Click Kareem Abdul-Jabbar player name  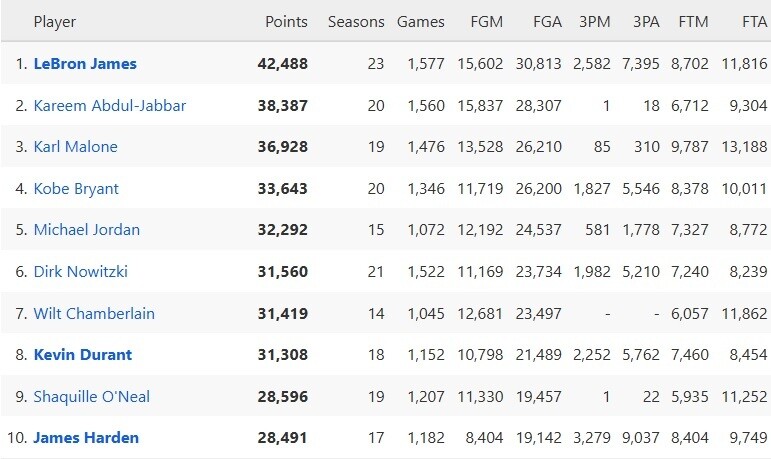click(110, 105)
